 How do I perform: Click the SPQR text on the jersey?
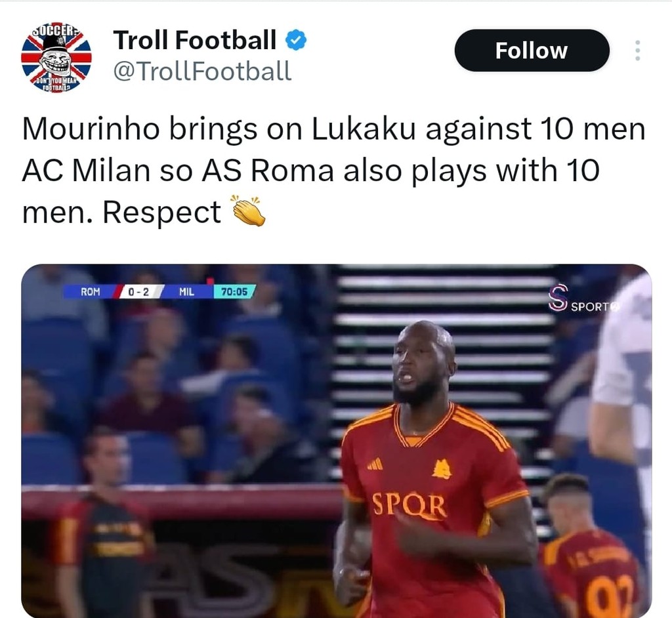point(409,506)
